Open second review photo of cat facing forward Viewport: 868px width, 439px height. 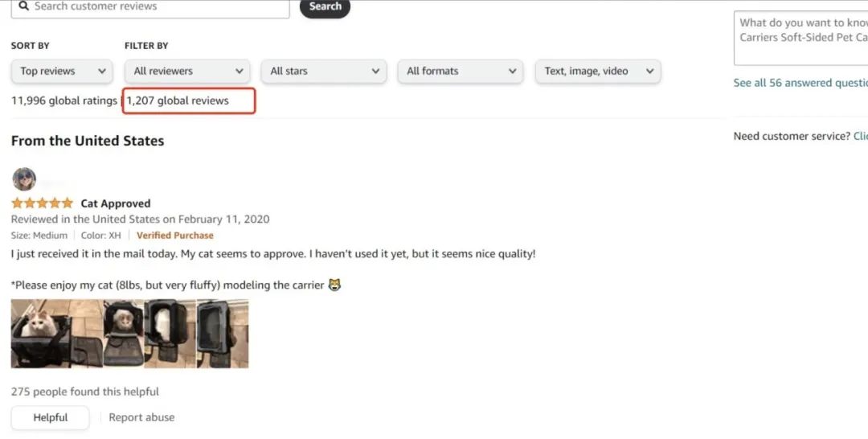pos(124,334)
